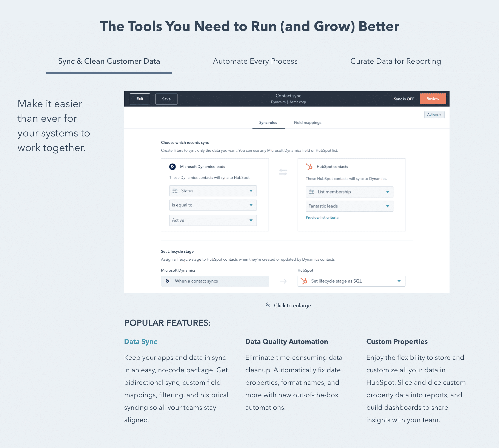Open the Actions dropdown menu
Screen dimensions: 499x448
(x=434, y=114)
